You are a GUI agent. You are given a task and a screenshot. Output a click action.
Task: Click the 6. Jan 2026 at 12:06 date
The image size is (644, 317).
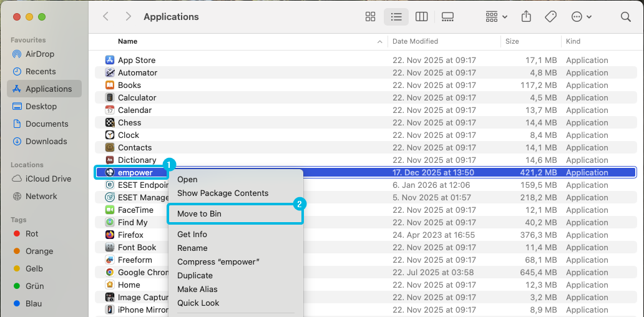(x=431, y=185)
